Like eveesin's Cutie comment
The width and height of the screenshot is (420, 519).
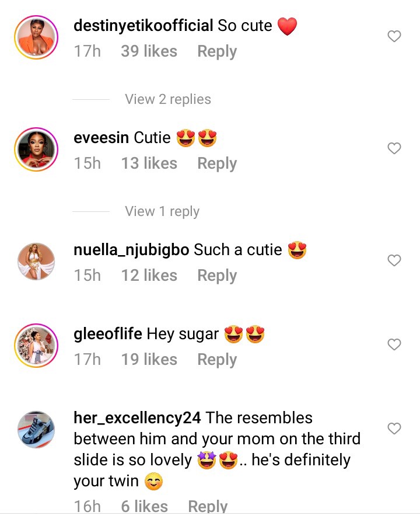point(394,148)
